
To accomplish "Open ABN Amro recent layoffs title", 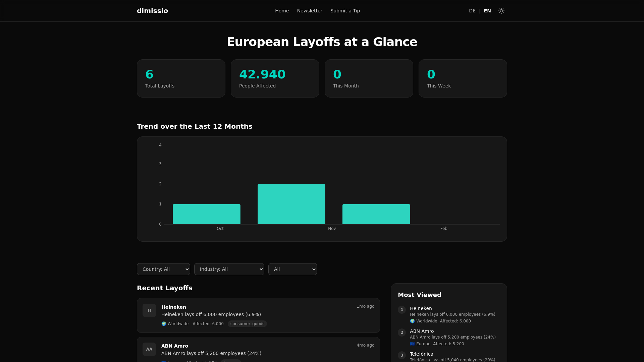I will [x=175, y=346].
